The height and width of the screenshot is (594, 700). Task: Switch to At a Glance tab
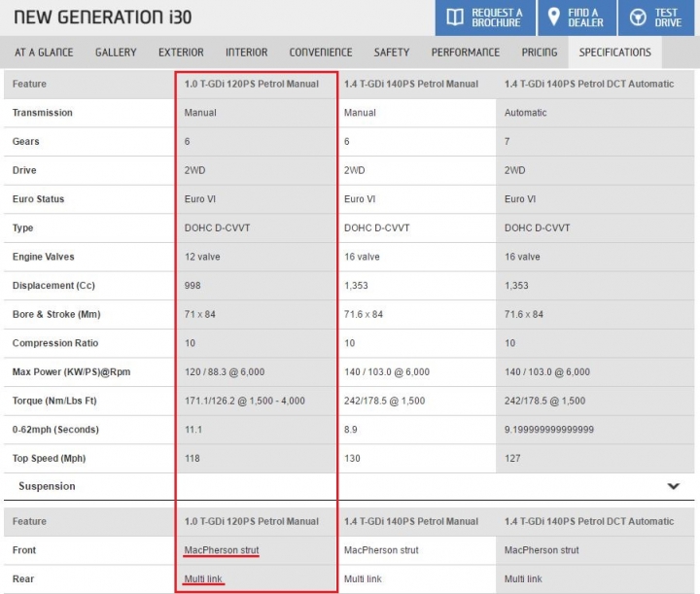pos(44,52)
